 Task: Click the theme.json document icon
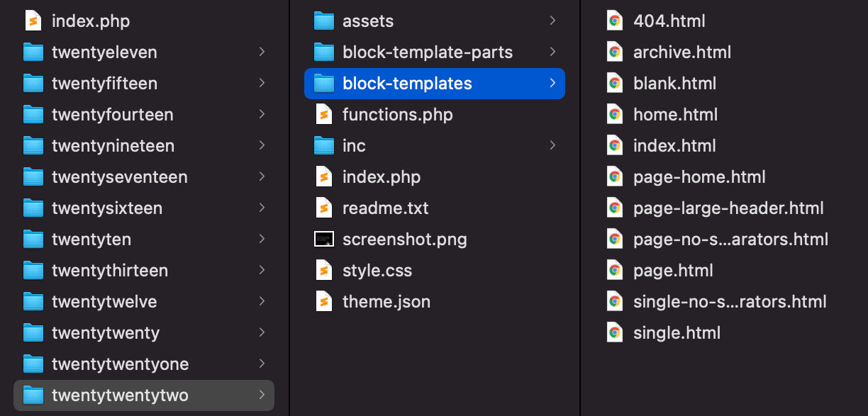(324, 301)
